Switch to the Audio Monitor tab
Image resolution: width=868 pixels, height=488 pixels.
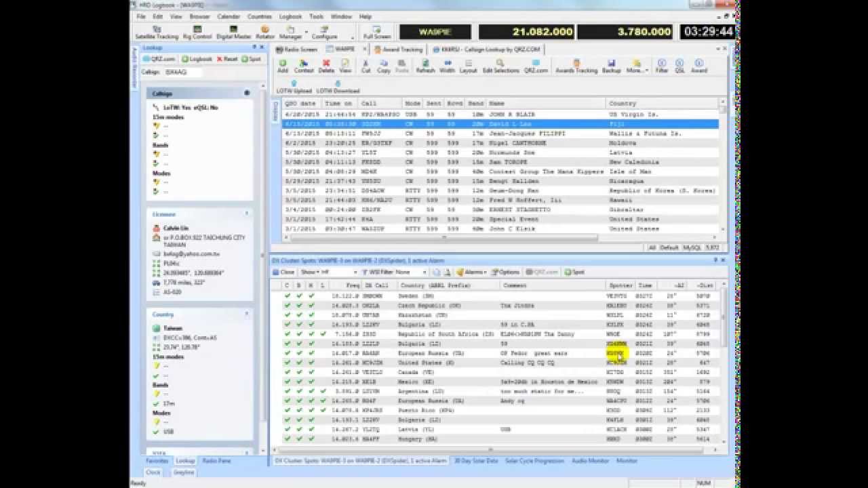pyautogui.click(x=590, y=461)
